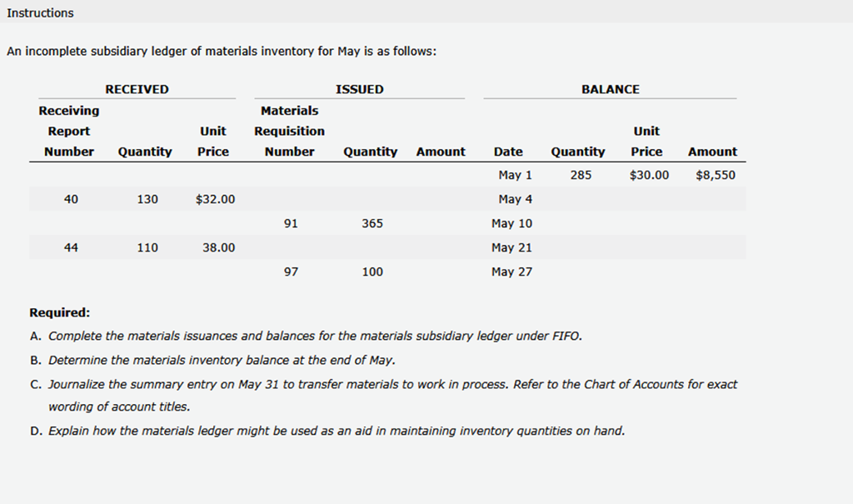This screenshot has width=853, height=504.
Task: Click the May 1 date cell
Action: pyautogui.click(x=515, y=175)
